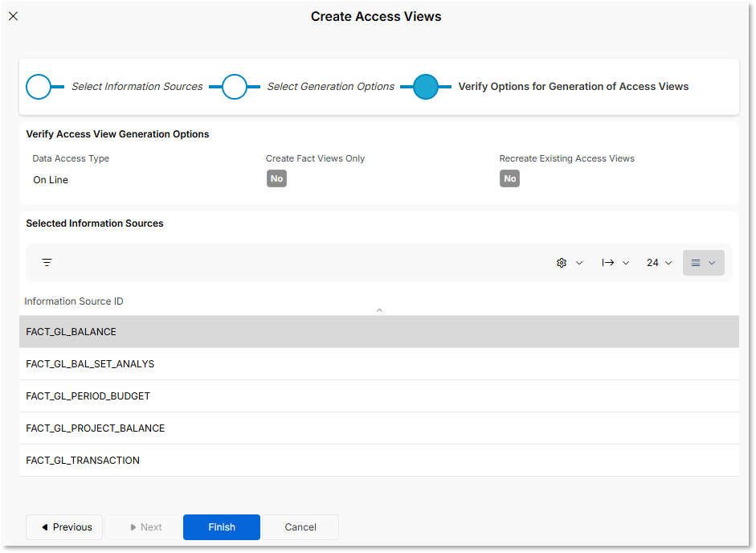Click the list layout icon in the toolbar
The height and width of the screenshot is (553, 756).
[x=696, y=262]
